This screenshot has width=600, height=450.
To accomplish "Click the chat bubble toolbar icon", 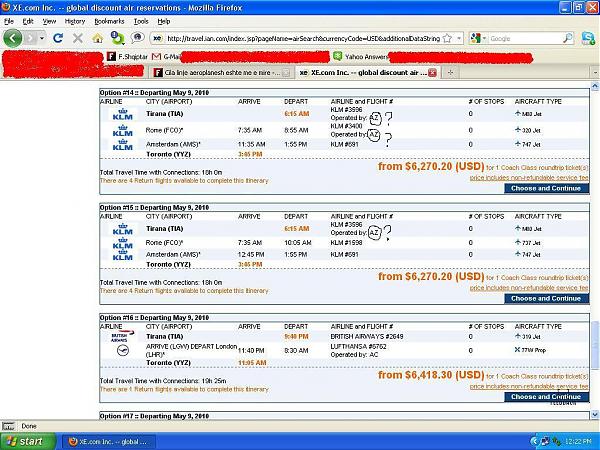I will point(137,38).
